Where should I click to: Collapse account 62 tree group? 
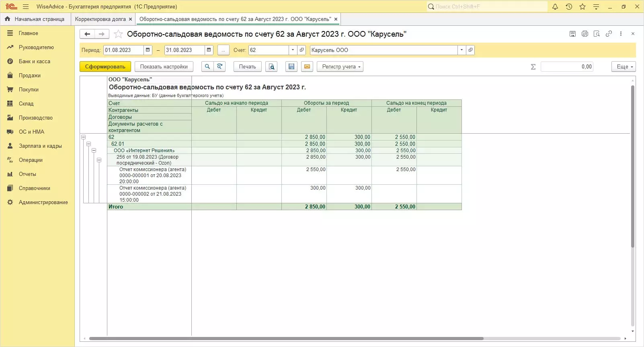(x=84, y=137)
